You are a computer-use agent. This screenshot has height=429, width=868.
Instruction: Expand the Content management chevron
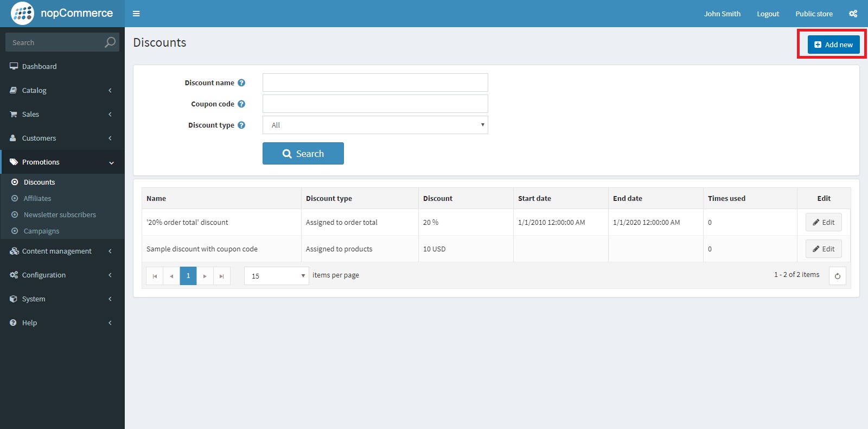(x=110, y=251)
